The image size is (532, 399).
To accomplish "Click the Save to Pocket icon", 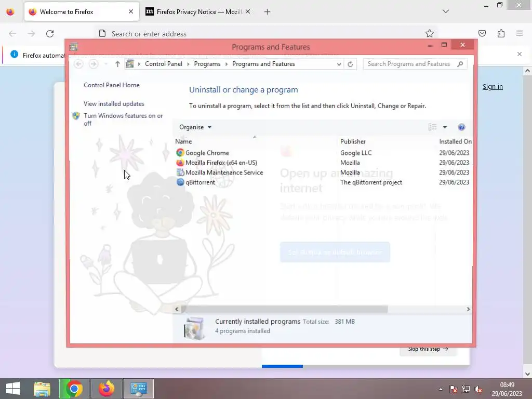I will point(482,33).
